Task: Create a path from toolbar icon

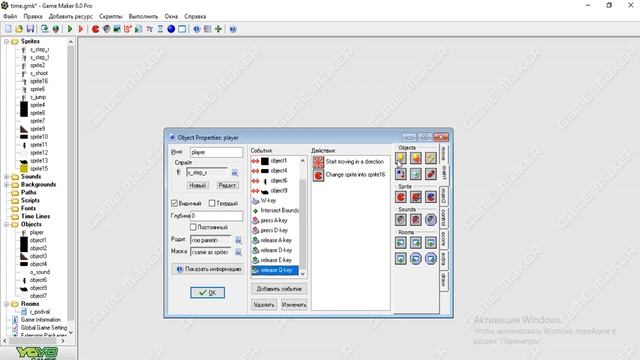Action: point(128,29)
